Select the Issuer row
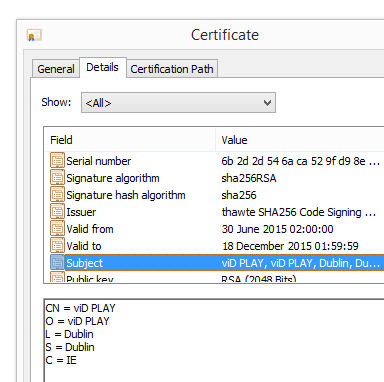384x382 pixels. click(214, 212)
